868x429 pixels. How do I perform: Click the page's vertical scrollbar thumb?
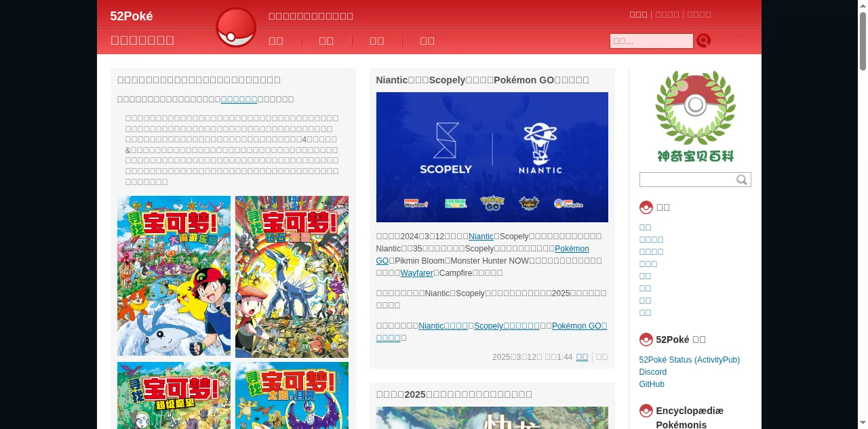863,41
